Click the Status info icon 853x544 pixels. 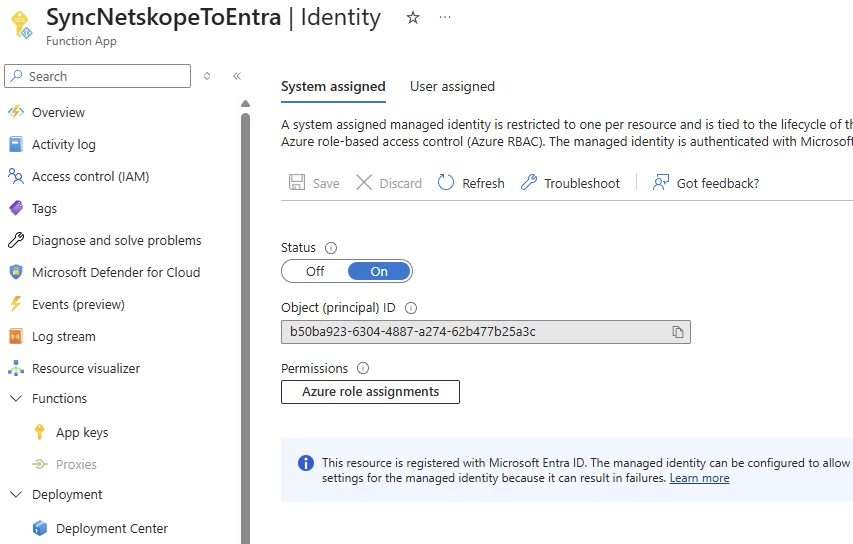331,248
